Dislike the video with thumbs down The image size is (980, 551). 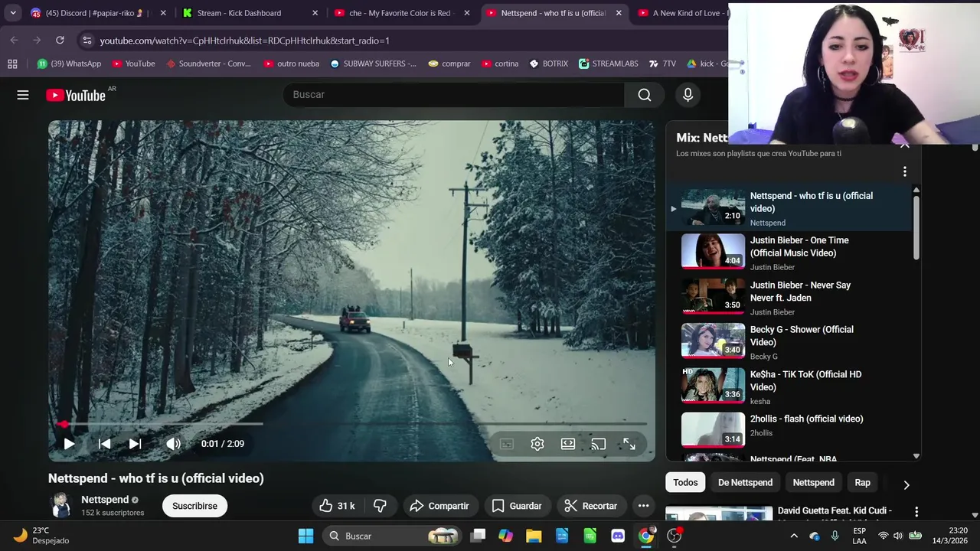[x=380, y=506]
